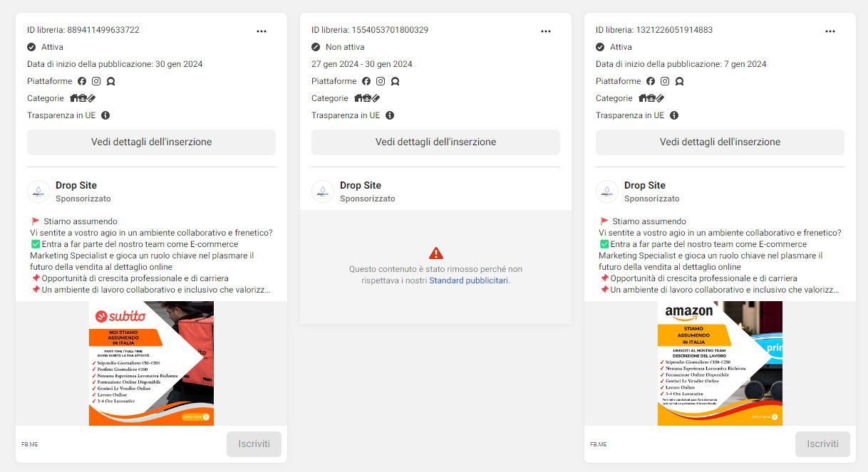Open three-dot menu on ad 1321226051914883
This screenshot has height=472, width=868.
pos(830,31)
